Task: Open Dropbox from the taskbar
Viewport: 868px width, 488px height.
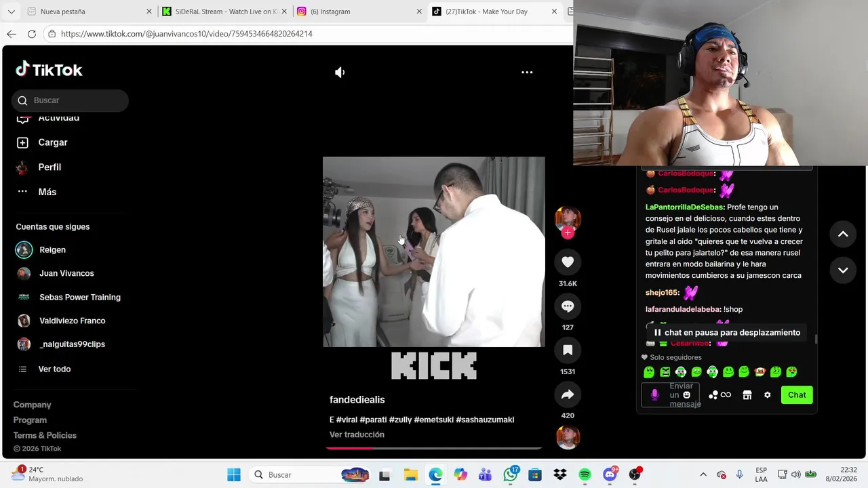Action: pos(560,474)
